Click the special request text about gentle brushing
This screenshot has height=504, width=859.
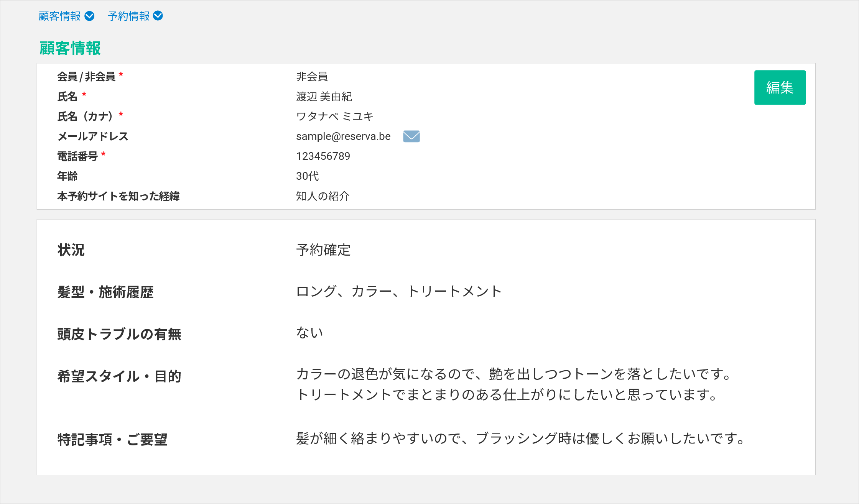[x=520, y=438]
